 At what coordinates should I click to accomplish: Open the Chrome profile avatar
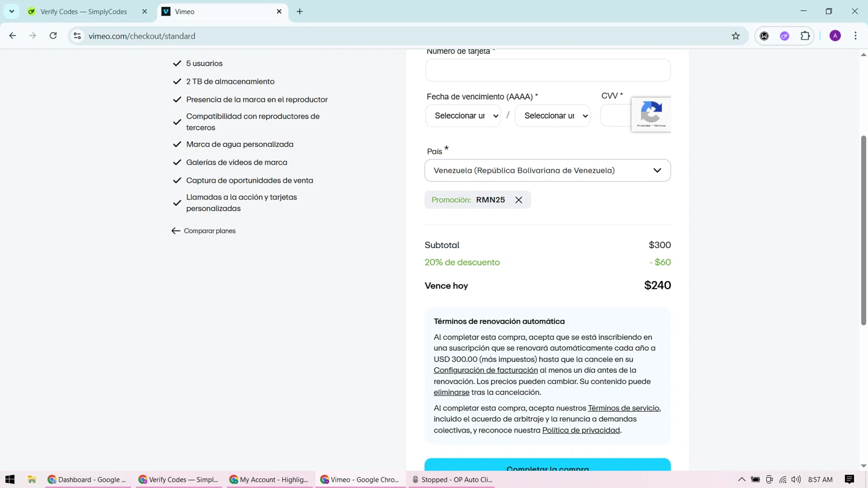[x=835, y=36]
